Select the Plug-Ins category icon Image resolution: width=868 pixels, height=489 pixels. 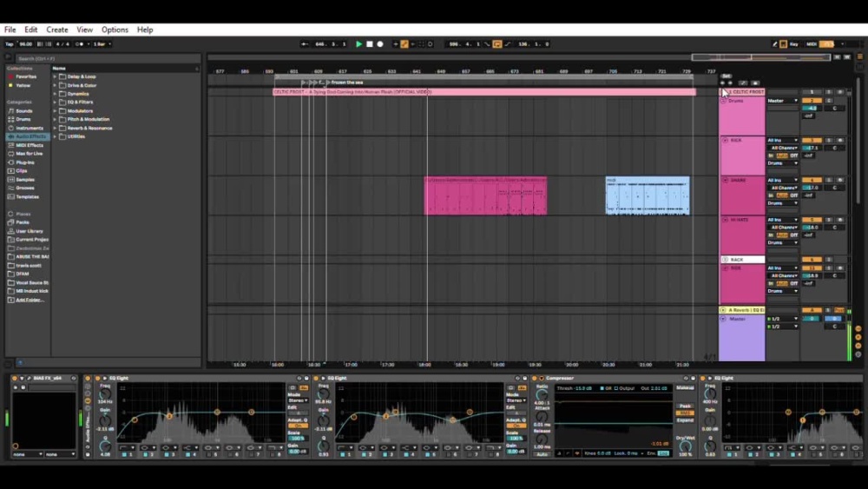11,162
